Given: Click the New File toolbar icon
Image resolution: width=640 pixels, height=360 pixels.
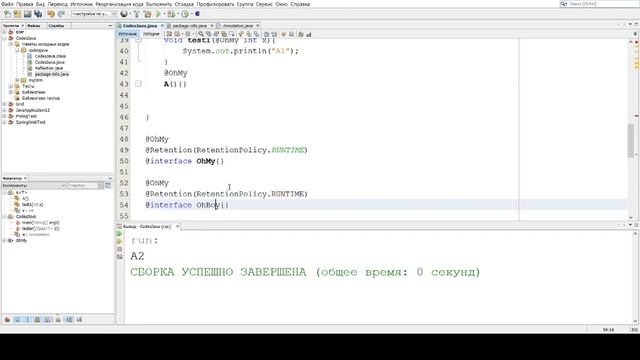Looking at the screenshot, I should (7, 14).
